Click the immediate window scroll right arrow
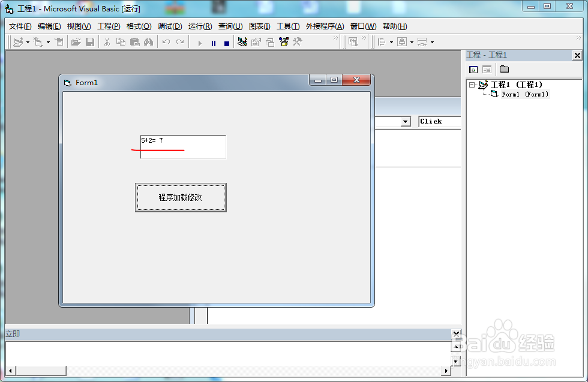 pos(446,371)
